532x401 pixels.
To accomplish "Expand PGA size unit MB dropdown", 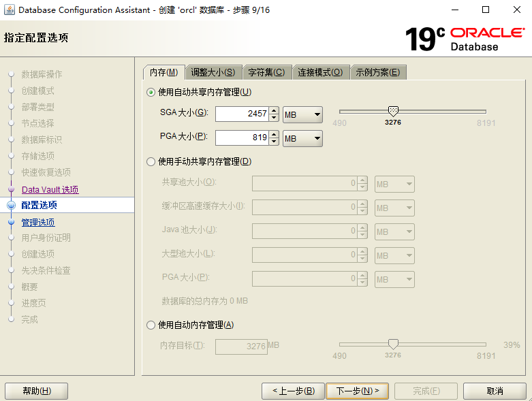I will click(302, 138).
